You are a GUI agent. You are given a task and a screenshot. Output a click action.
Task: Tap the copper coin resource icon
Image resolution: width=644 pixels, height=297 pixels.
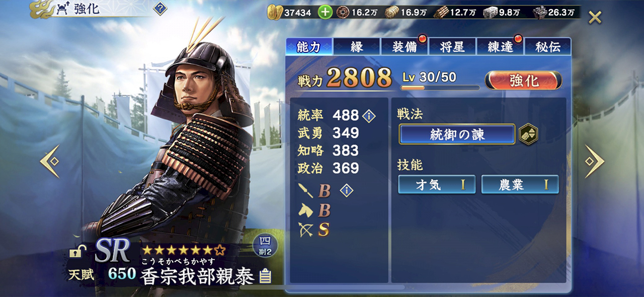point(343,12)
